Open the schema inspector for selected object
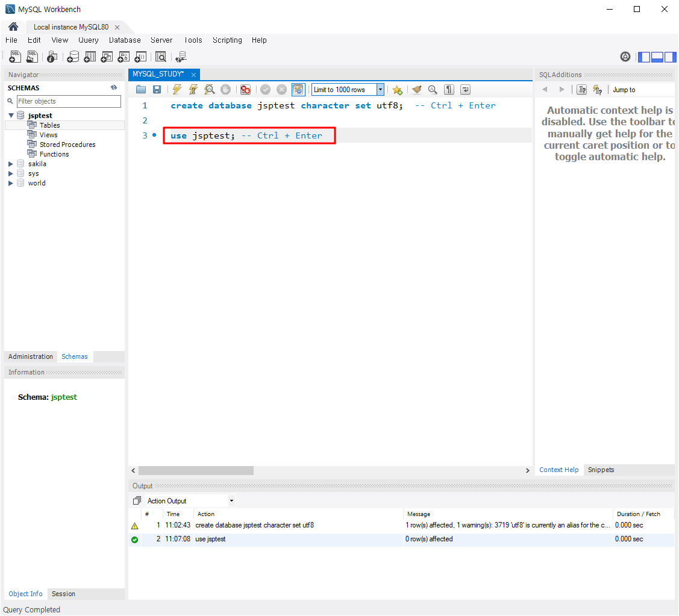The height and width of the screenshot is (616, 679). click(x=52, y=57)
